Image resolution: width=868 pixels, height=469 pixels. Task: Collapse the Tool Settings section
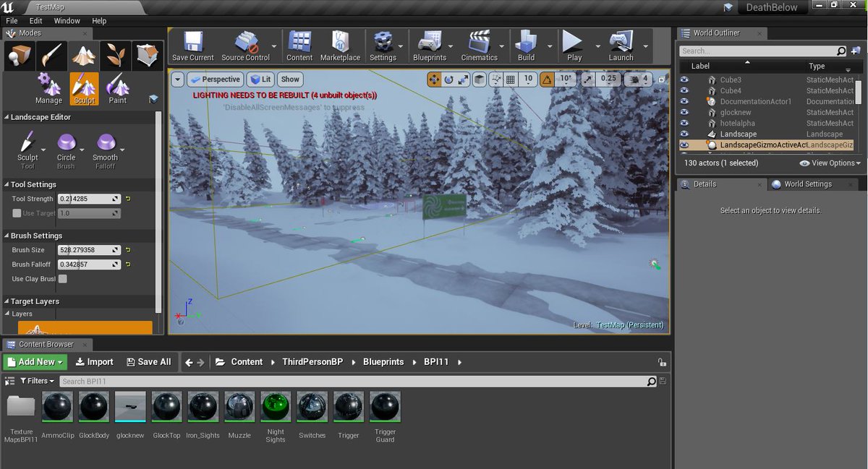7,184
